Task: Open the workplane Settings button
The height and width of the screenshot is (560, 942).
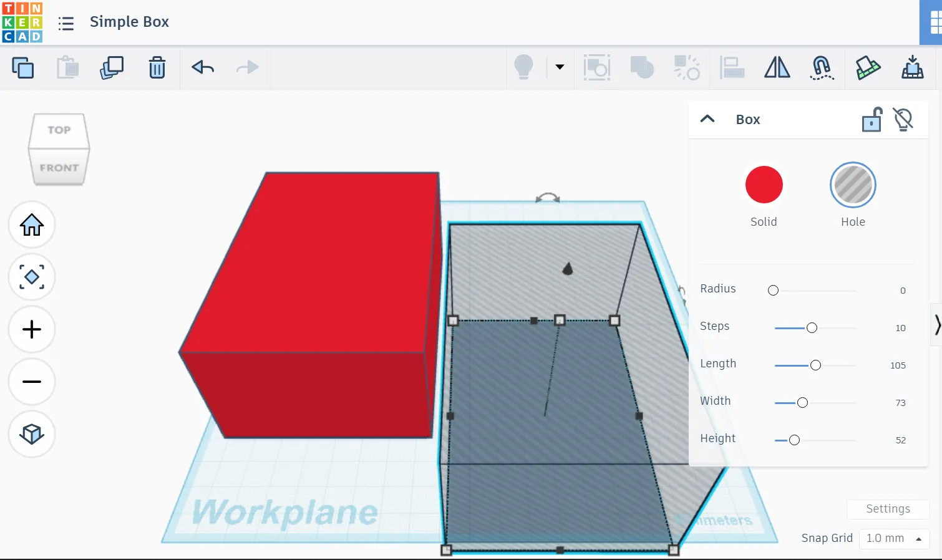Action: tap(888, 509)
